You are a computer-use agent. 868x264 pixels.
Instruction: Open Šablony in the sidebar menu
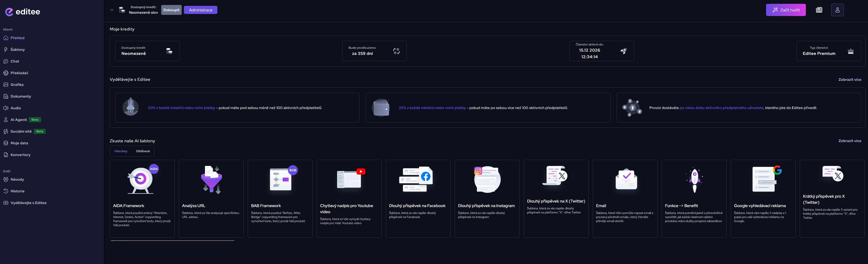coord(18,50)
